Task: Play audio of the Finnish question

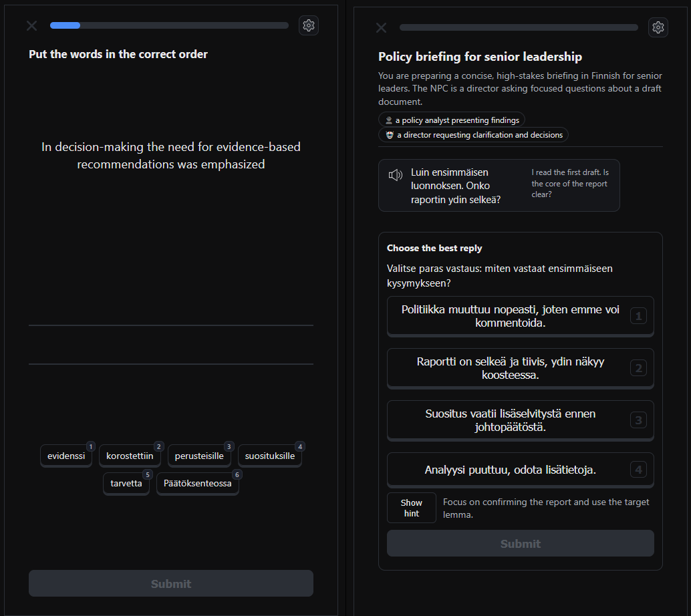Action: coord(395,176)
